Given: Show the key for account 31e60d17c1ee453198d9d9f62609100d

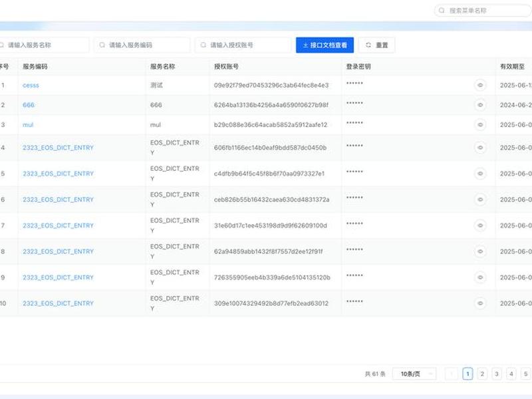Looking at the screenshot, I should (480, 225).
